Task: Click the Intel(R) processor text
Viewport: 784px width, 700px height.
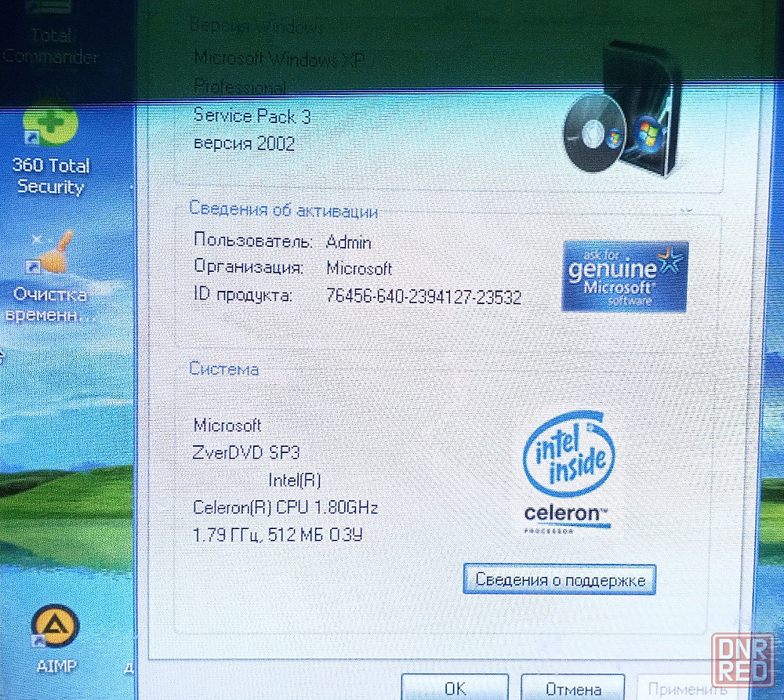Action: tap(295, 481)
